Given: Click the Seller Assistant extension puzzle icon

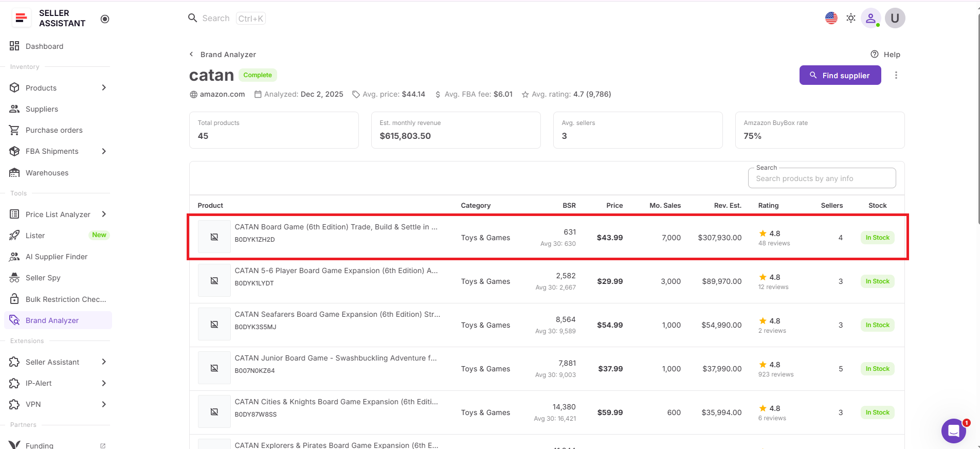Looking at the screenshot, I should click(14, 362).
